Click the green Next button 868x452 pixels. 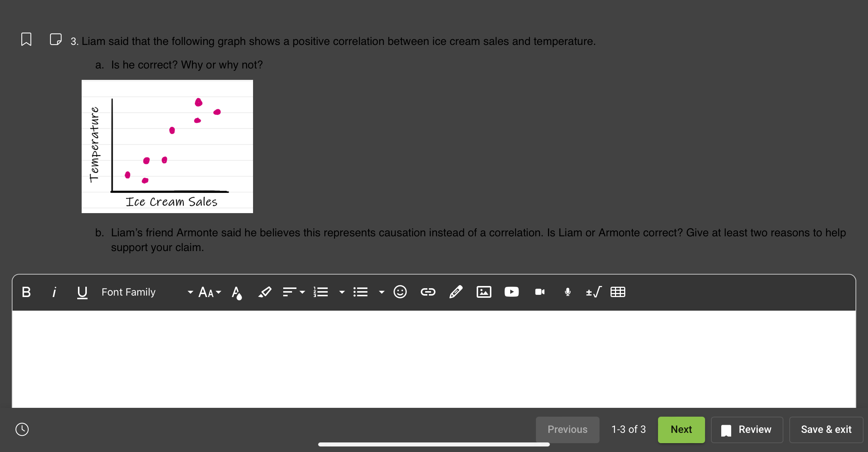(x=681, y=430)
